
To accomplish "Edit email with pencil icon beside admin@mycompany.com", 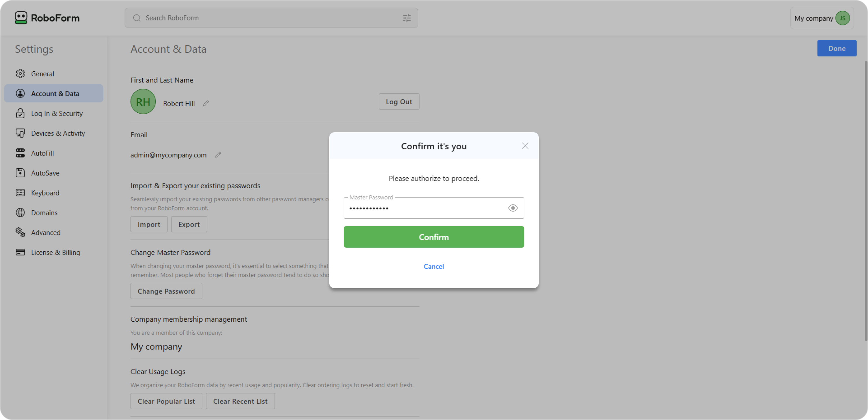I will point(218,155).
